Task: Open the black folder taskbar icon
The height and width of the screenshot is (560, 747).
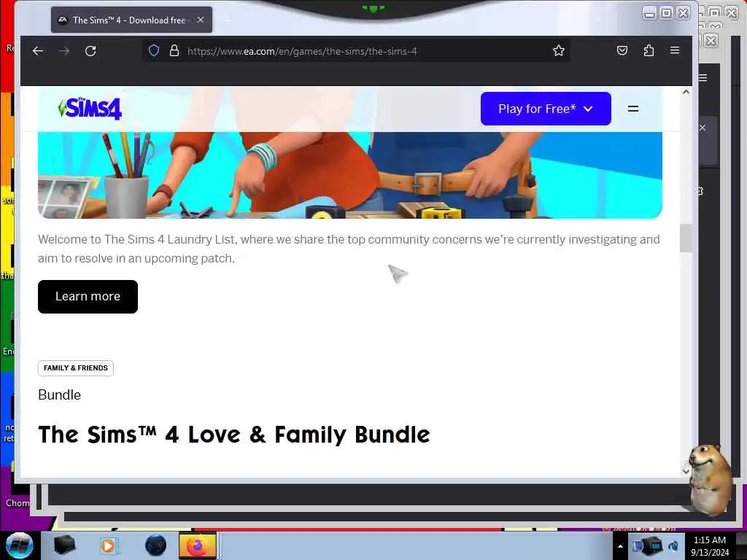Action: point(65,545)
